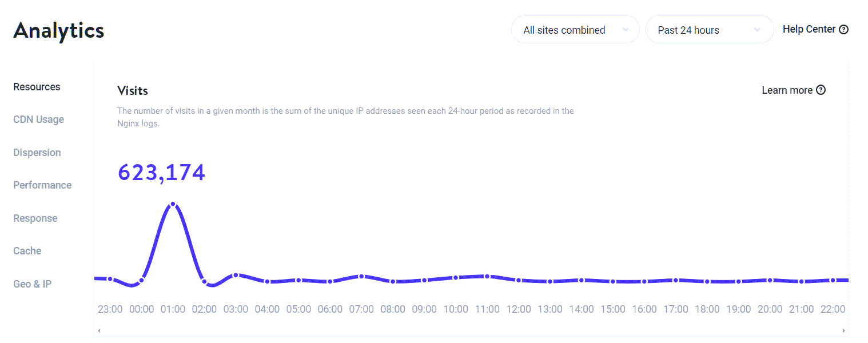Click the Learn more info icon
The width and height of the screenshot is (868, 343).
point(821,90)
